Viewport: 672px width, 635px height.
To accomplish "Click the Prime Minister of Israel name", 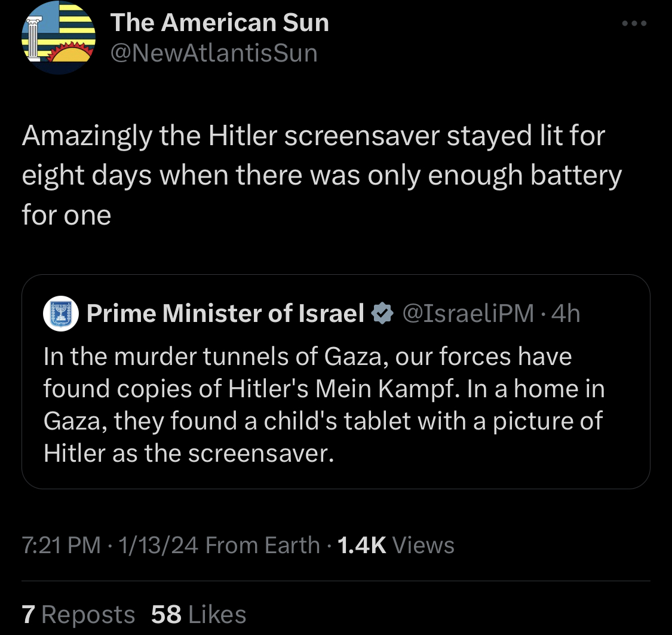I will tap(225, 313).
